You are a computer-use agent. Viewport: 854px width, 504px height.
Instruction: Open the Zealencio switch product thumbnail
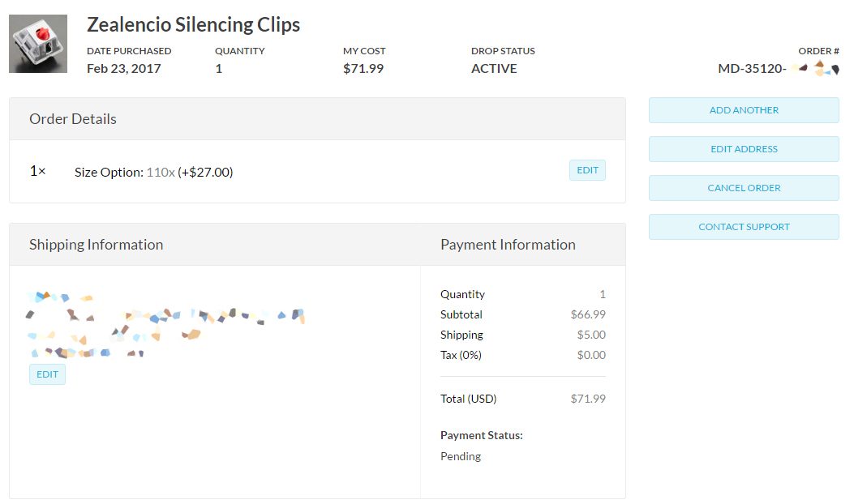[38, 44]
